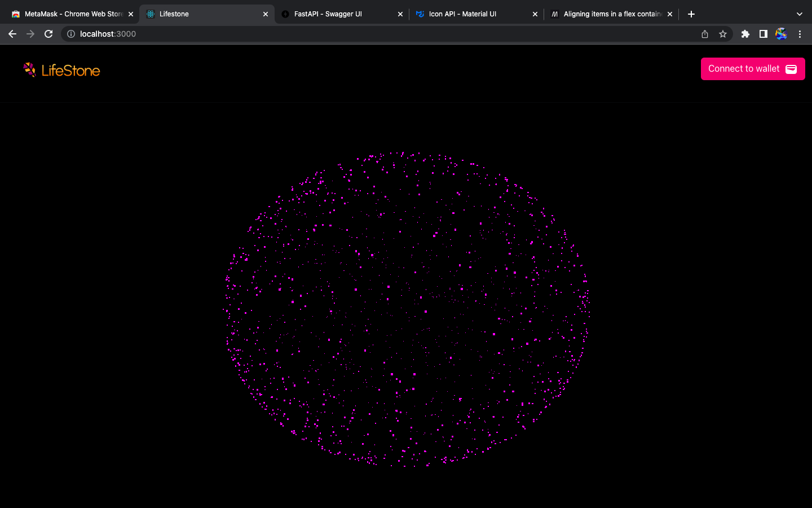Go back using the browser back arrow
This screenshot has width=812, height=508.
pyautogui.click(x=12, y=34)
